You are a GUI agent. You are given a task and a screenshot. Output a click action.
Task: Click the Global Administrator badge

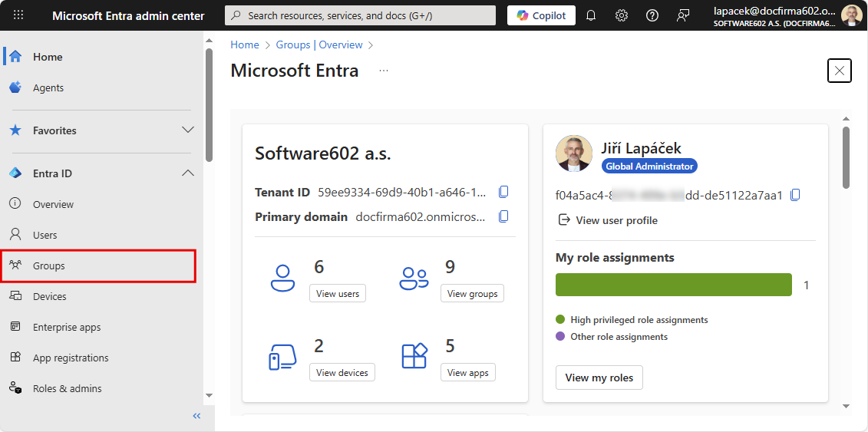pos(649,166)
